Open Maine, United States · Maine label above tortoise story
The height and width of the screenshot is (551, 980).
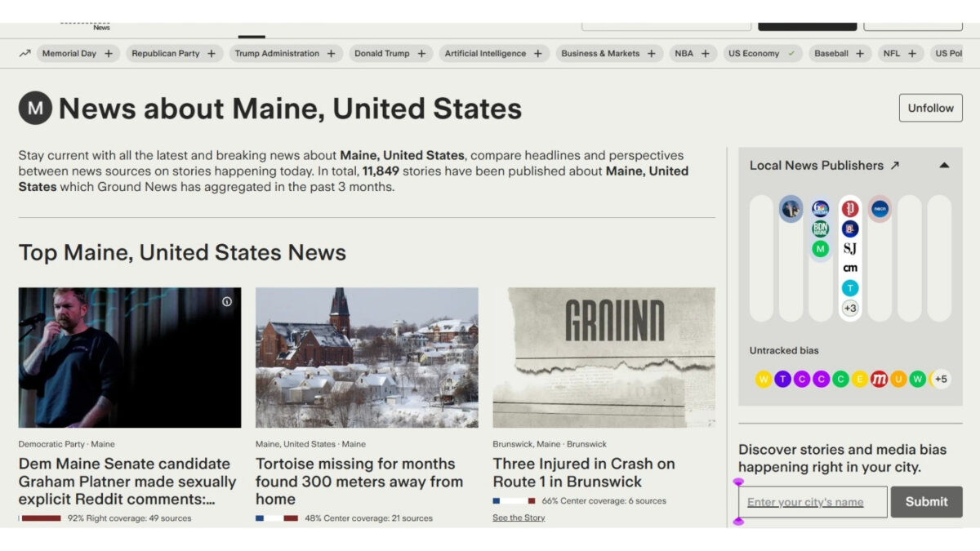pos(310,444)
